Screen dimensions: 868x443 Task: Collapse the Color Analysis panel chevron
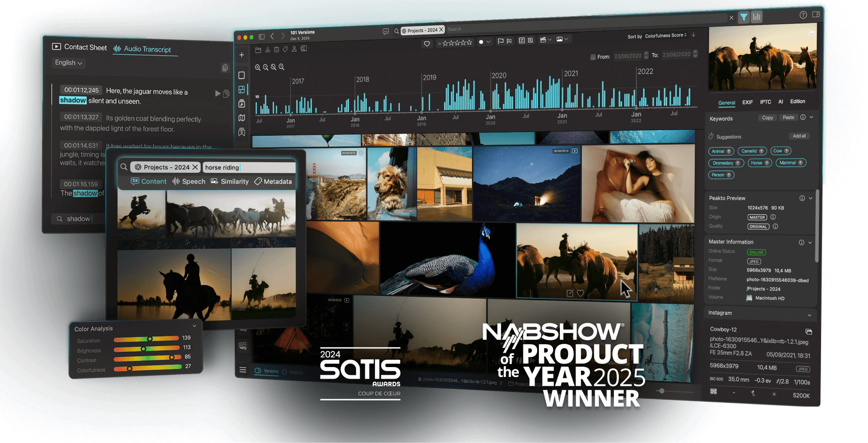pyautogui.click(x=194, y=326)
